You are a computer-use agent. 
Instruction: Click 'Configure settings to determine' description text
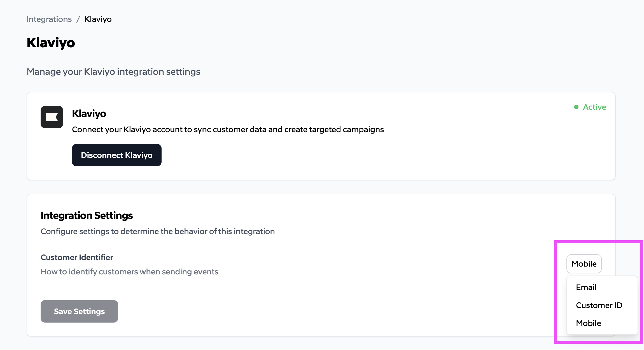[x=158, y=231]
